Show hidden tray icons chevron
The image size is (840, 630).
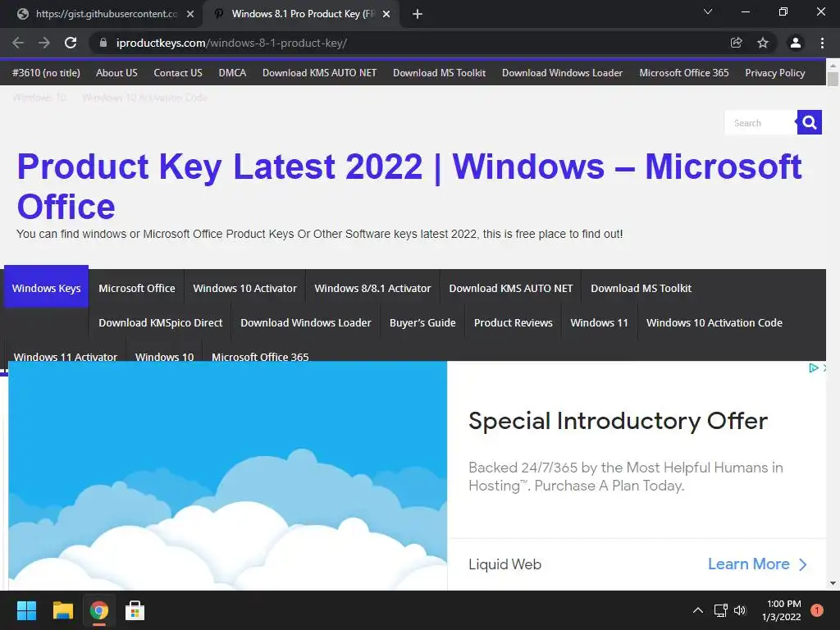pyautogui.click(x=698, y=610)
